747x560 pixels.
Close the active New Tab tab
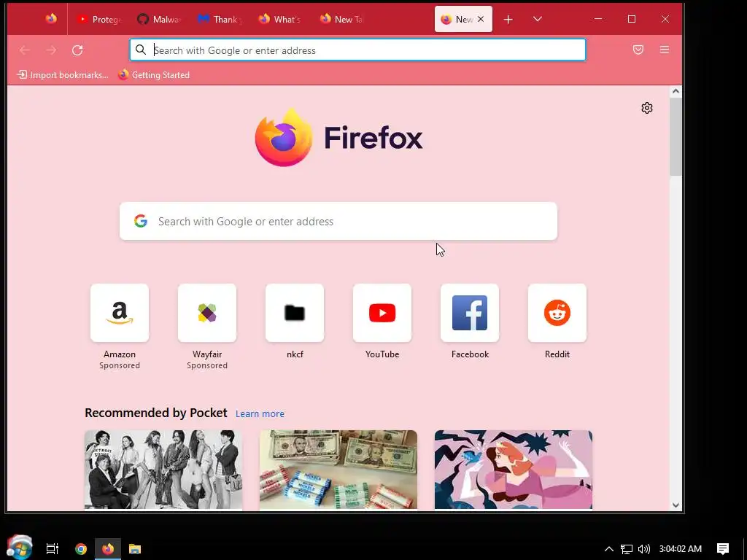[x=481, y=19]
